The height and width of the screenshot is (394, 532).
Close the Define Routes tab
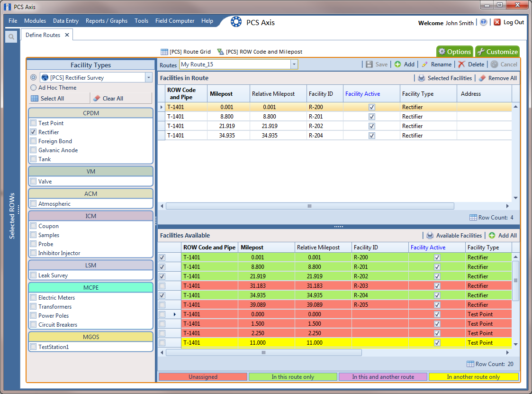(x=67, y=35)
